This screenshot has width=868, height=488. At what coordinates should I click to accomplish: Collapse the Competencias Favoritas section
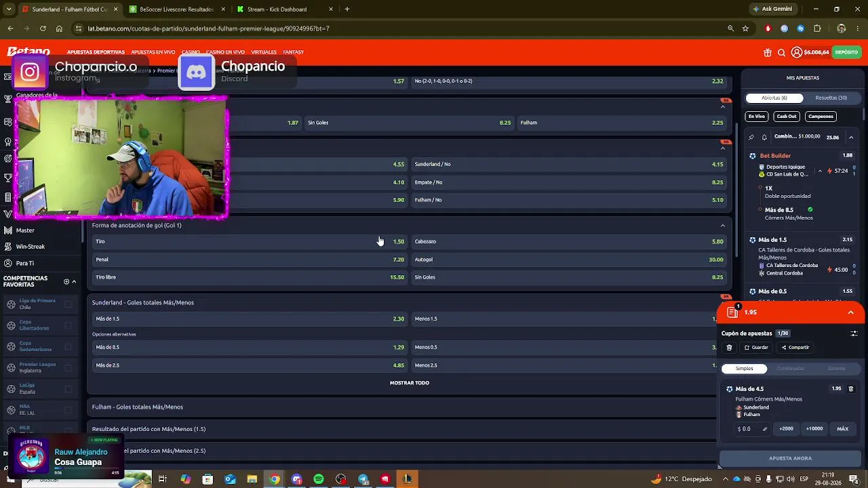(74, 281)
